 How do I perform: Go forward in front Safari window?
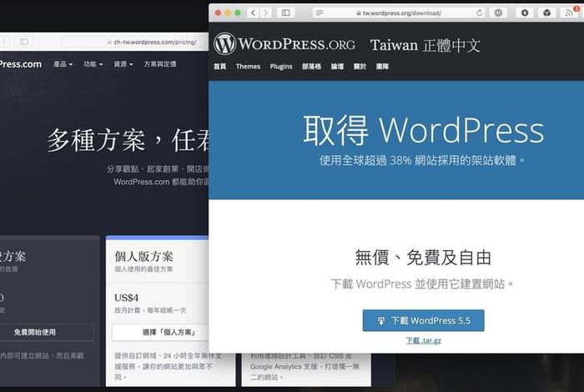pyautogui.click(x=266, y=13)
